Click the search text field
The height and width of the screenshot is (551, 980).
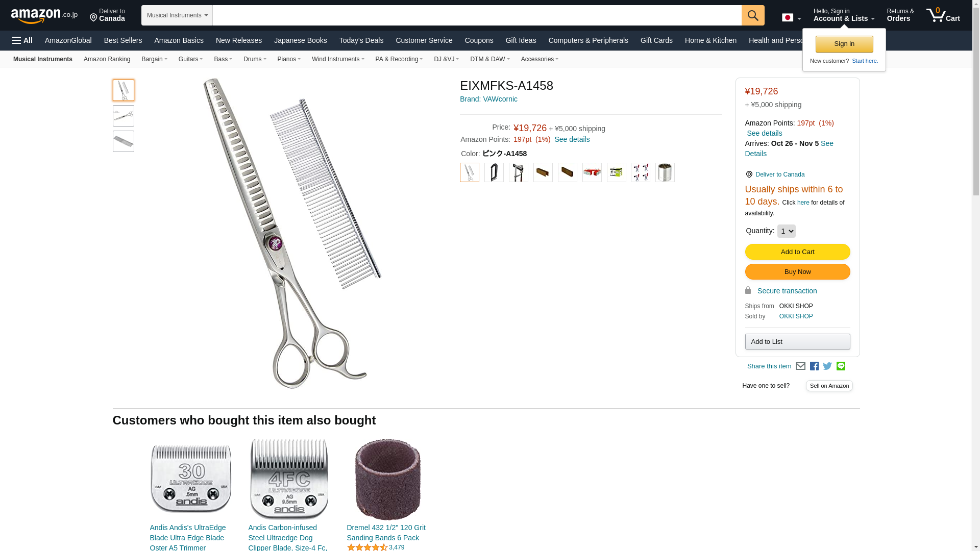477,15
